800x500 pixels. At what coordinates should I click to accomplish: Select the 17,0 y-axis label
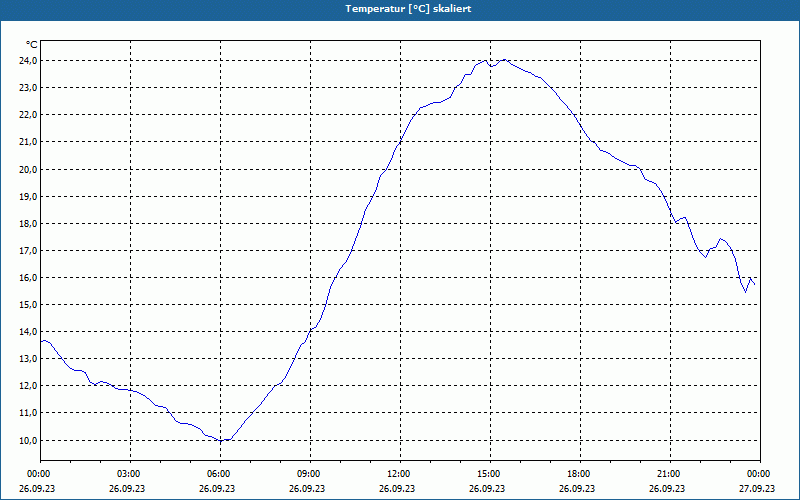pyautogui.click(x=28, y=251)
